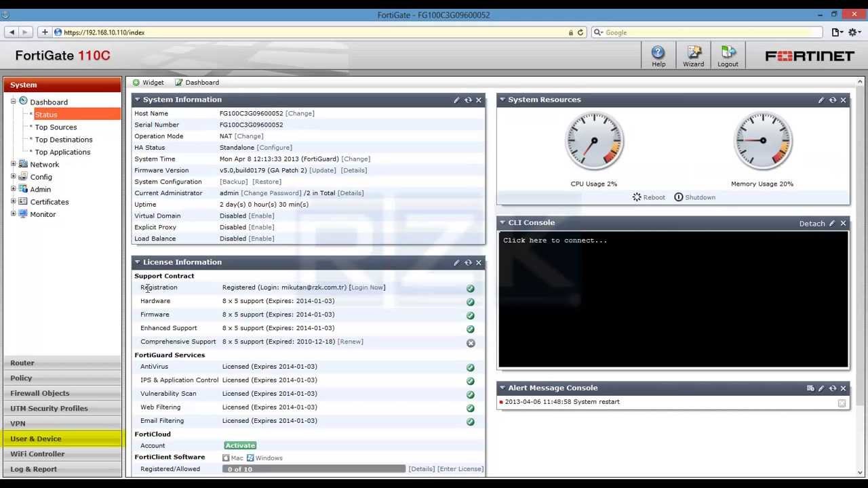Acknowledge the System restart alert message

tap(842, 403)
